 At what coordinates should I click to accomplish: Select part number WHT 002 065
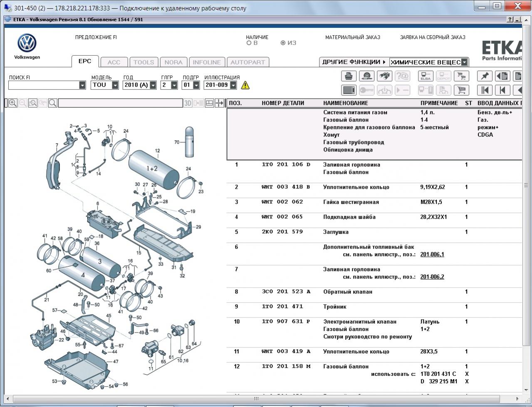coord(282,217)
